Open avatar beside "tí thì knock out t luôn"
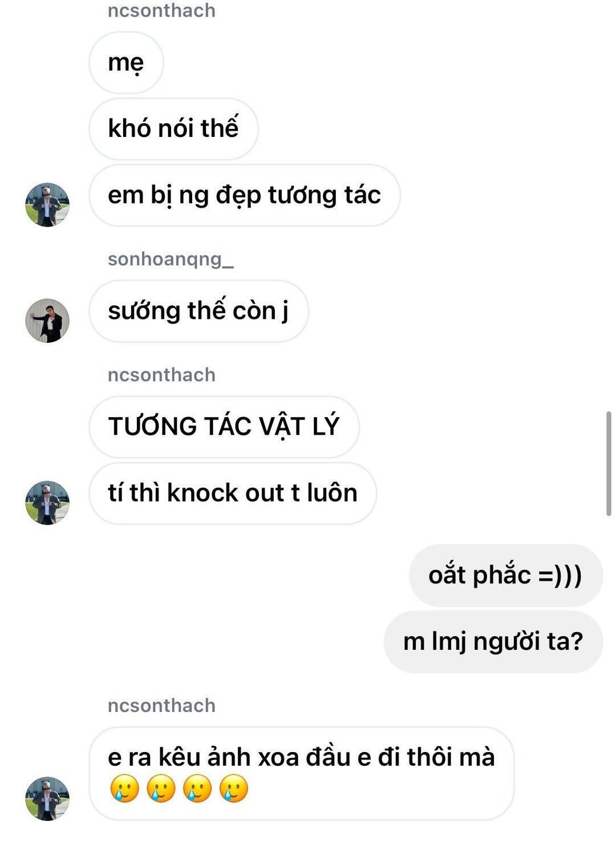 [x=47, y=503]
